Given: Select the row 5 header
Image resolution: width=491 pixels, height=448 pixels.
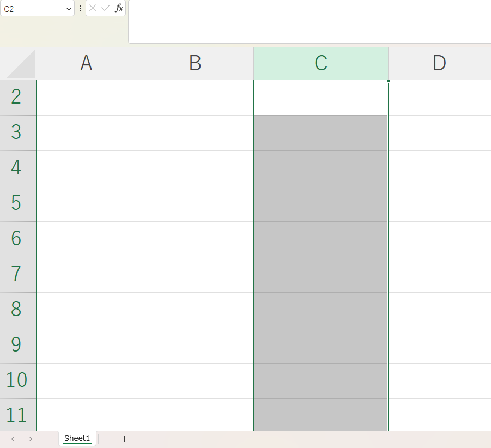Looking at the screenshot, I should tap(18, 204).
